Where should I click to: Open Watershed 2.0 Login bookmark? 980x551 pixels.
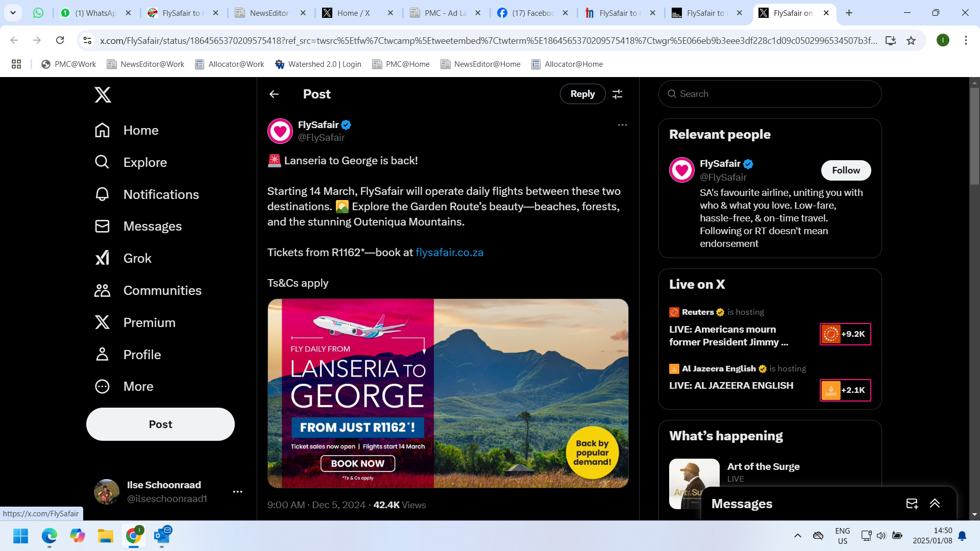(x=318, y=64)
